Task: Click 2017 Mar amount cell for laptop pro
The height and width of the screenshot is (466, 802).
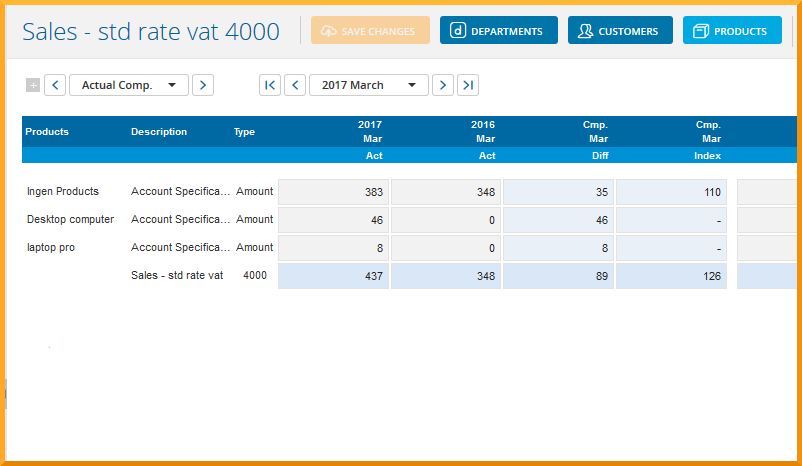Action: click(x=333, y=248)
